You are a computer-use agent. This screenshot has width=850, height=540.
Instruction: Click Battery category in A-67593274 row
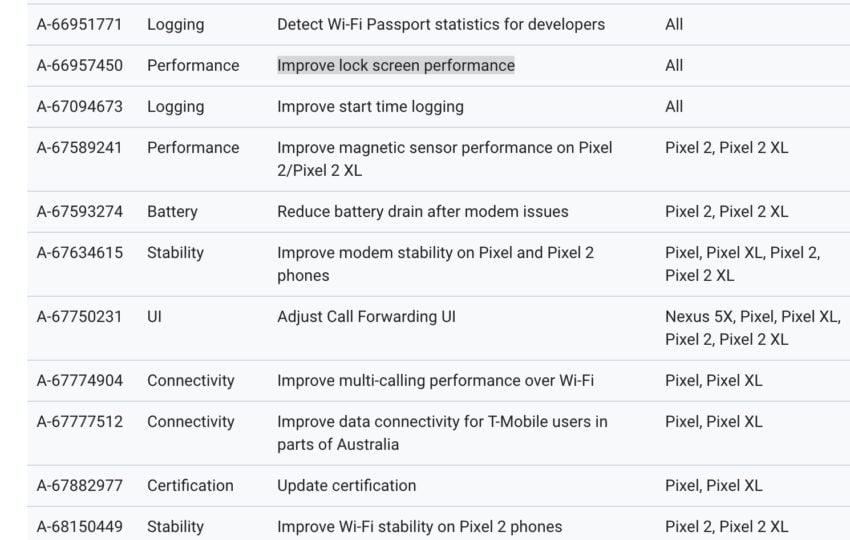coord(172,212)
